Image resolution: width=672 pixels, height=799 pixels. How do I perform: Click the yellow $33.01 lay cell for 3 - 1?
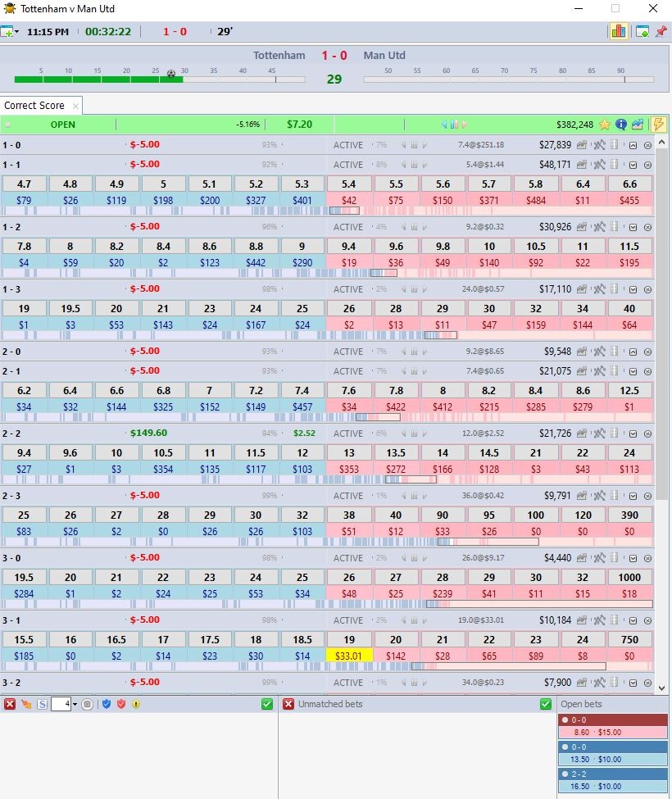349,656
